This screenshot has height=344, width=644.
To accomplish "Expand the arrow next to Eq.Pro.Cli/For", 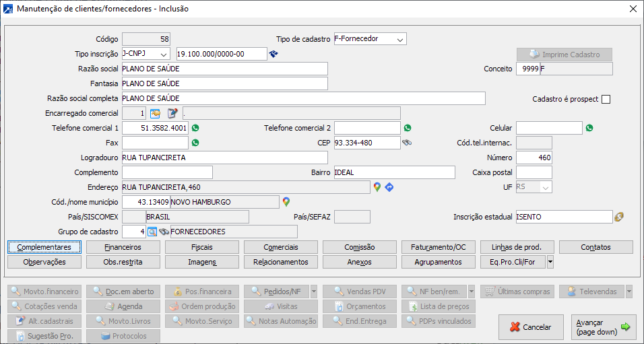I will pyautogui.click(x=550, y=262).
